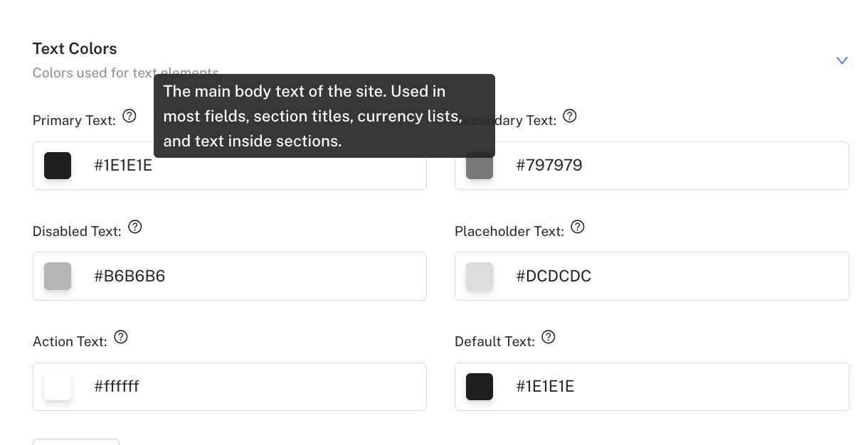Image resolution: width=868 pixels, height=445 pixels.
Task: Collapse the Text Colors section chevron
Action: (x=842, y=60)
